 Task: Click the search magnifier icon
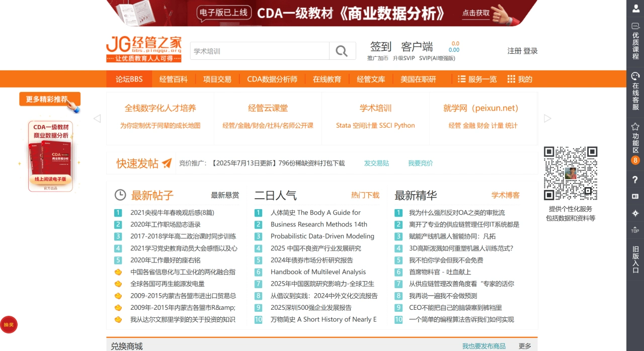tap(342, 51)
